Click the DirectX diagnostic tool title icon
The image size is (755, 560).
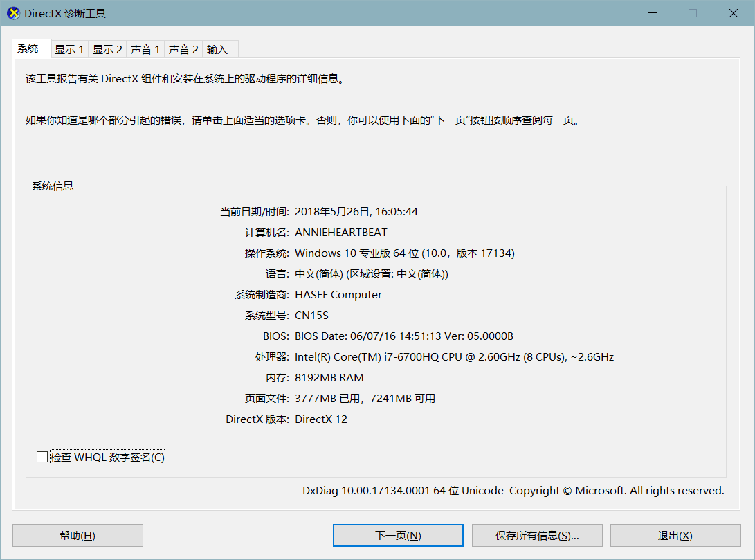tap(13, 13)
